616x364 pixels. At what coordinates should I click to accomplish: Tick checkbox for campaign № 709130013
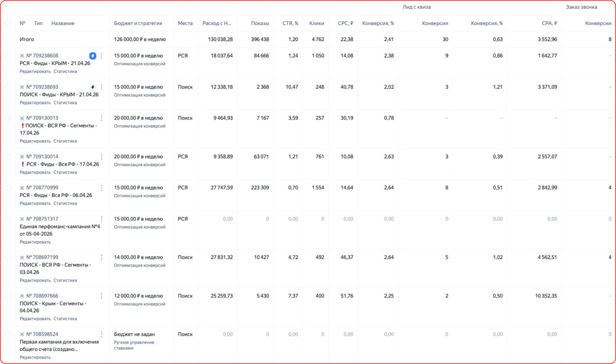(x=8, y=118)
